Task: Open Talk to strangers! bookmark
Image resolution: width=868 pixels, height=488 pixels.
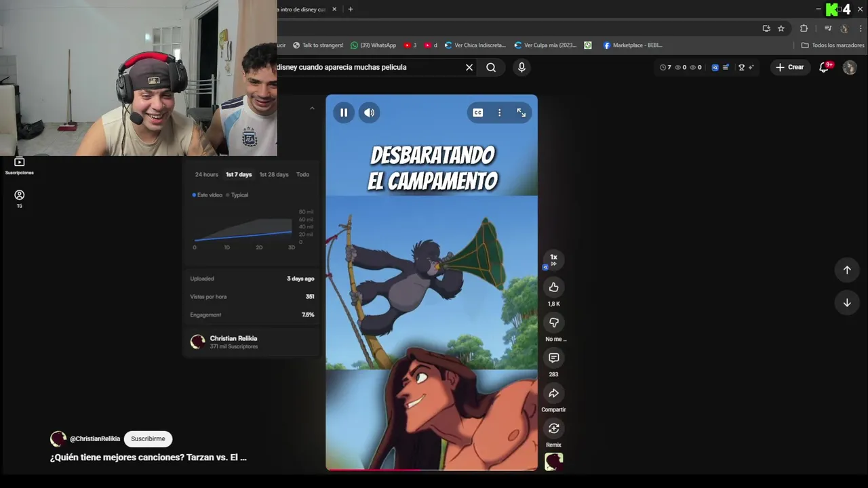Action: click(x=318, y=45)
